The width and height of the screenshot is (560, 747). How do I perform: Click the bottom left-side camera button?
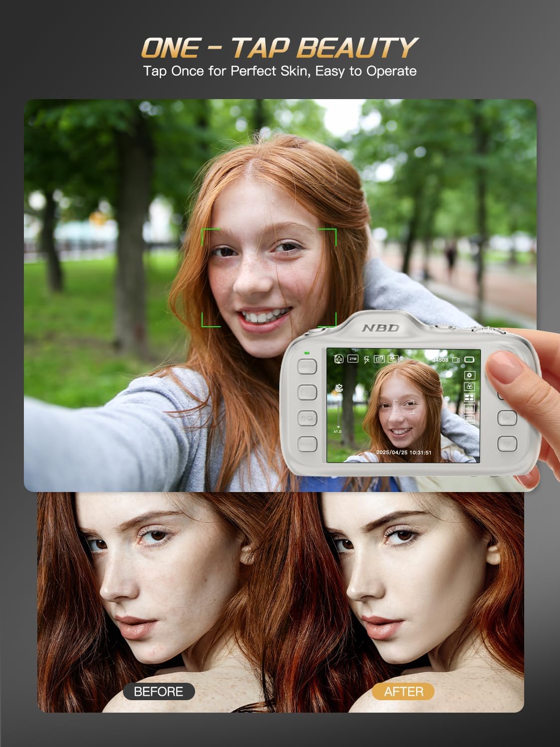307,443
